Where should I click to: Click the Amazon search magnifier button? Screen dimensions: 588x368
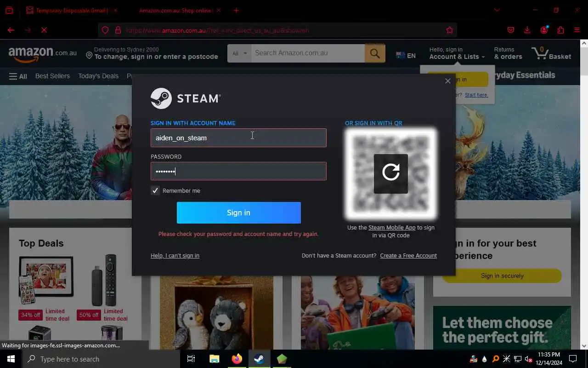coord(375,53)
